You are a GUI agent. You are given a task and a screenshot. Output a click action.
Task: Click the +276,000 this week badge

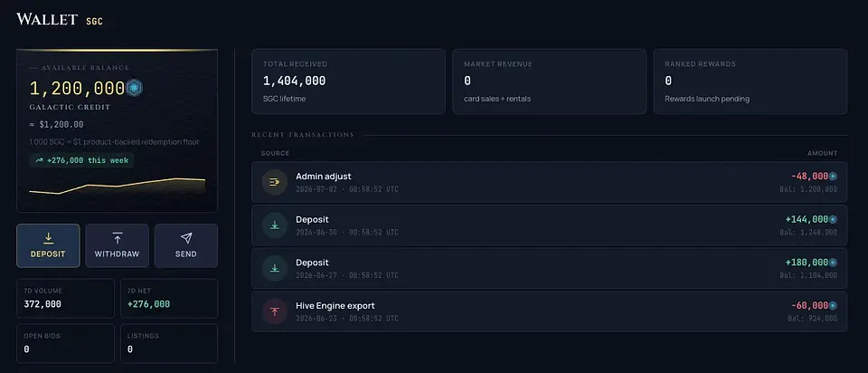(81, 160)
